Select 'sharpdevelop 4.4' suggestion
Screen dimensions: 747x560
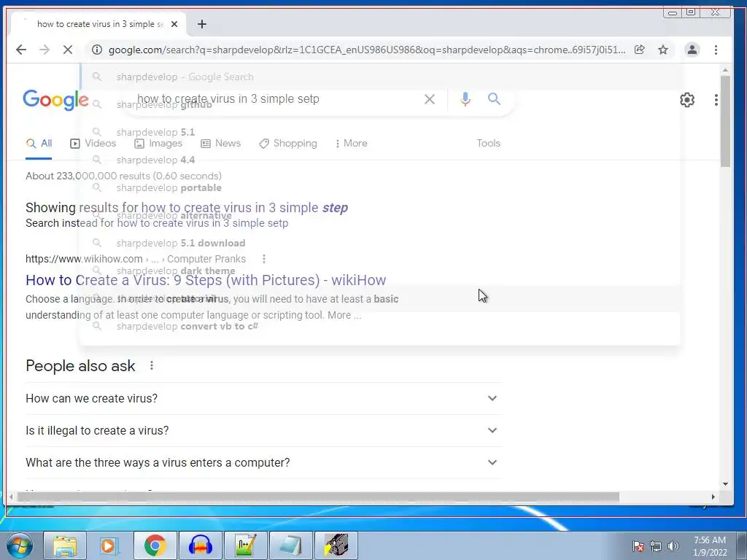pyautogui.click(x=379, y=160)
